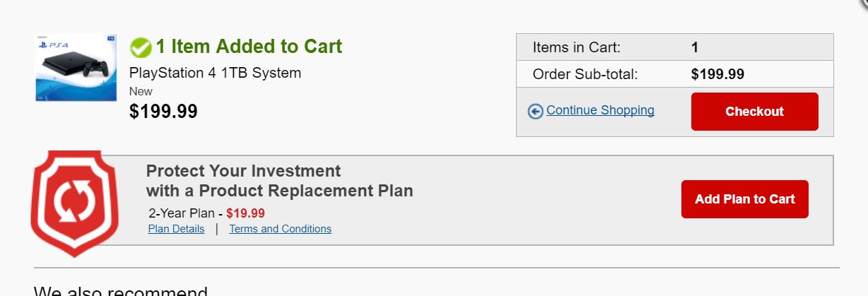
Task: Follow the Continue Shopping link
Action: pyautogui.click(x=600, y=110)
